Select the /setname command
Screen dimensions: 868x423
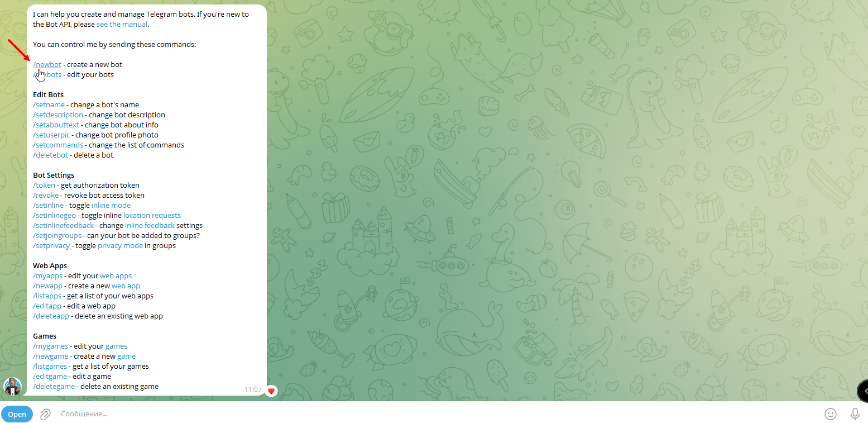[49, 105]
